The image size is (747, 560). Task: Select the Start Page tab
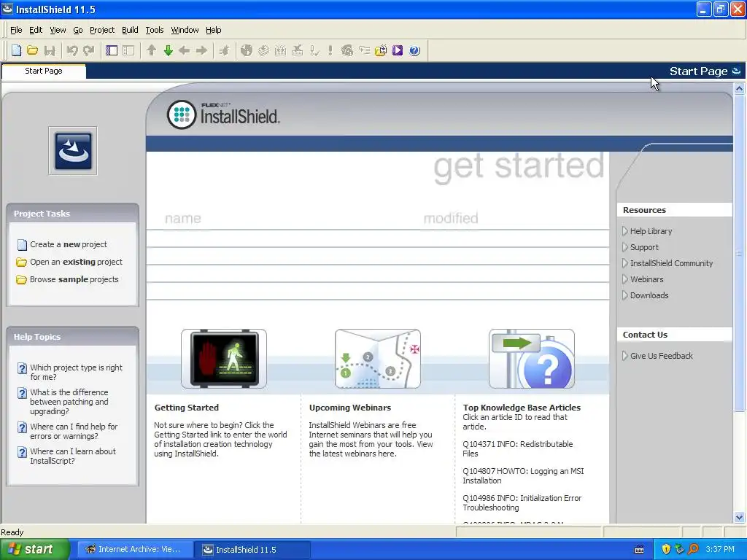click(x=44, y=71)
